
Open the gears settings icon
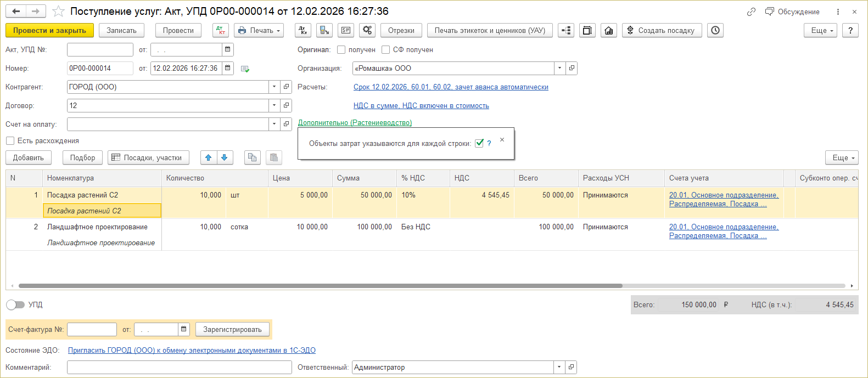367,30
